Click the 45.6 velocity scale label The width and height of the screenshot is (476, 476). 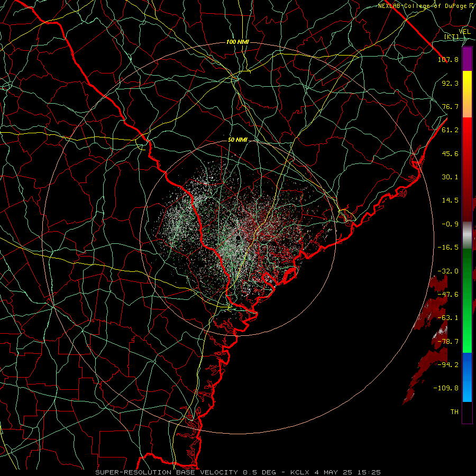[450, 153]
